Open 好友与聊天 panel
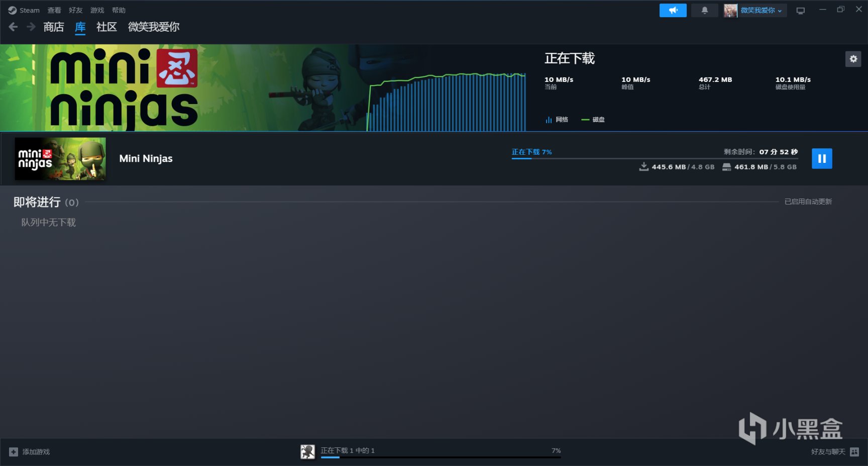Viewport: 868px width, 466px height. pyautogui.click(x=828, y=452)
